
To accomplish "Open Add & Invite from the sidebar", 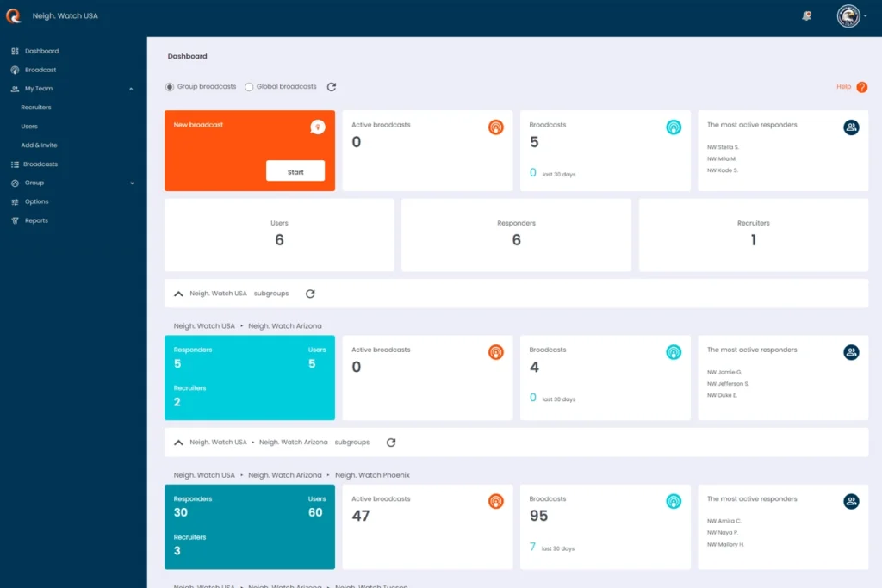I will [x=40, y=145].
